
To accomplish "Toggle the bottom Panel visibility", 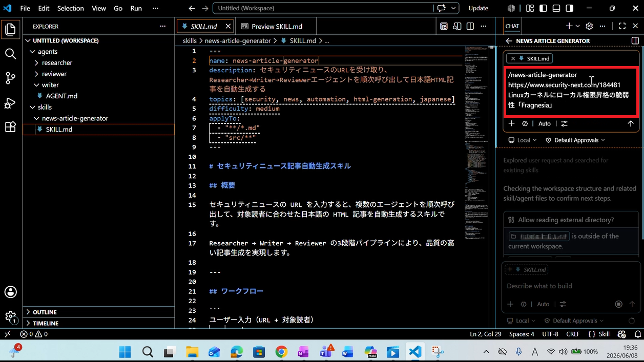I will [556, 8].
